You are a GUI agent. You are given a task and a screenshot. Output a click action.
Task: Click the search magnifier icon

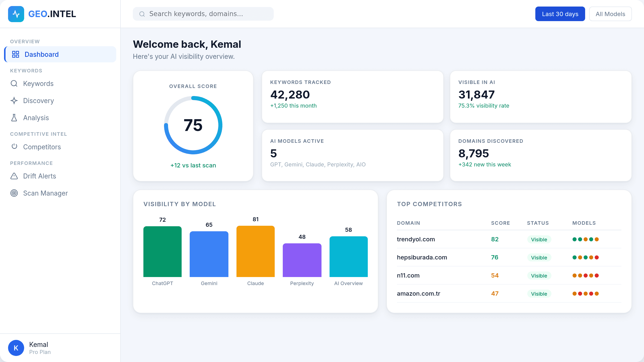(x=142, y=14)
